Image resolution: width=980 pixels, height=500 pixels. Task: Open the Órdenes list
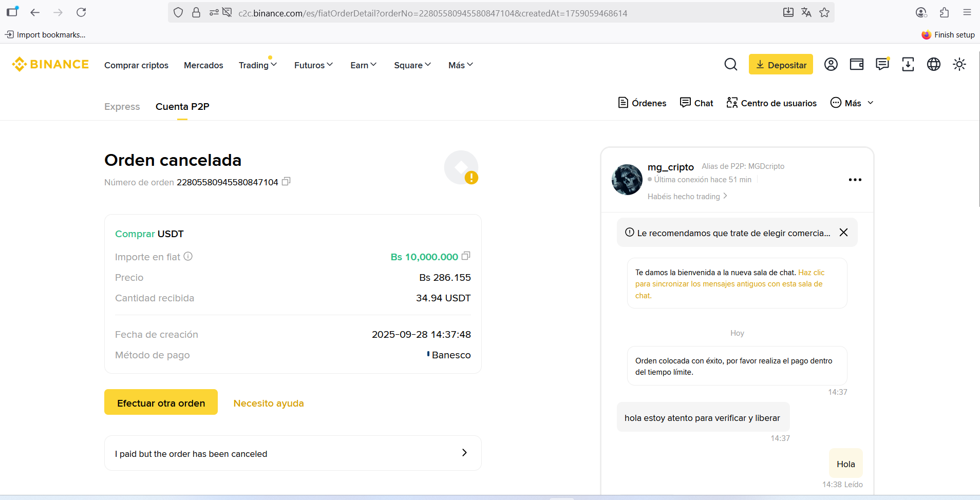click(642, 103)
